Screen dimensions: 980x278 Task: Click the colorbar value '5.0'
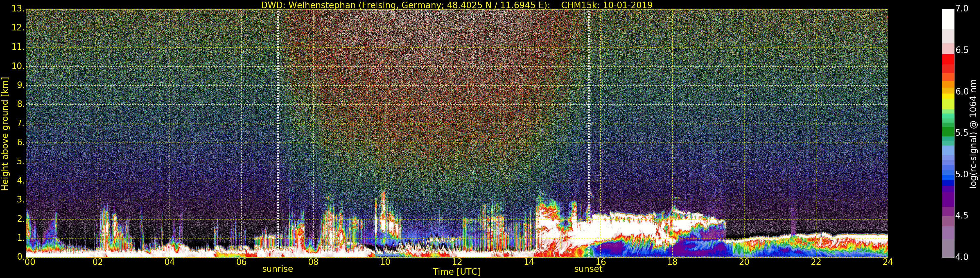tap(962, 174)
